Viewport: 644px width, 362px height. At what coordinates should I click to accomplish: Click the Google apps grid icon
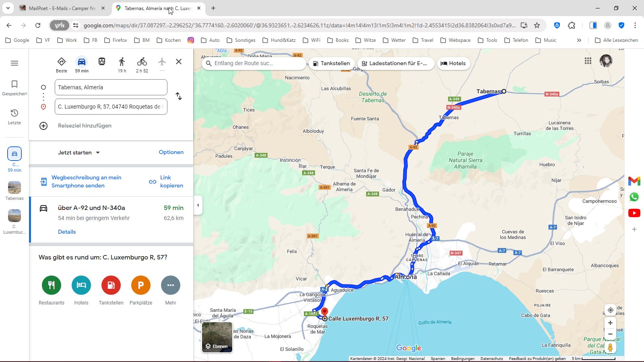pyautogui.click(x=588, y=61)
